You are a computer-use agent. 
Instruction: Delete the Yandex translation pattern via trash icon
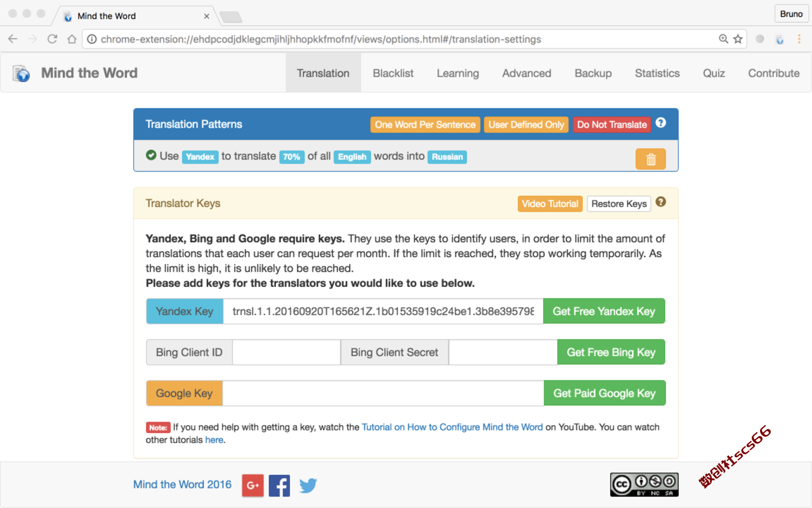[650, 159]
